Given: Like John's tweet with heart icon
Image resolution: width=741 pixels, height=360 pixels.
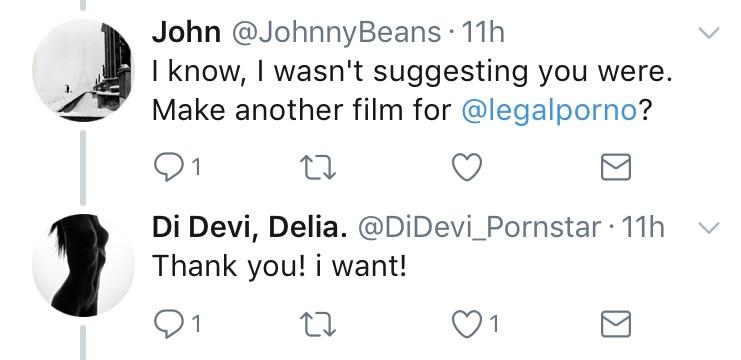Looking at the screenshot, I should [467, 167].
